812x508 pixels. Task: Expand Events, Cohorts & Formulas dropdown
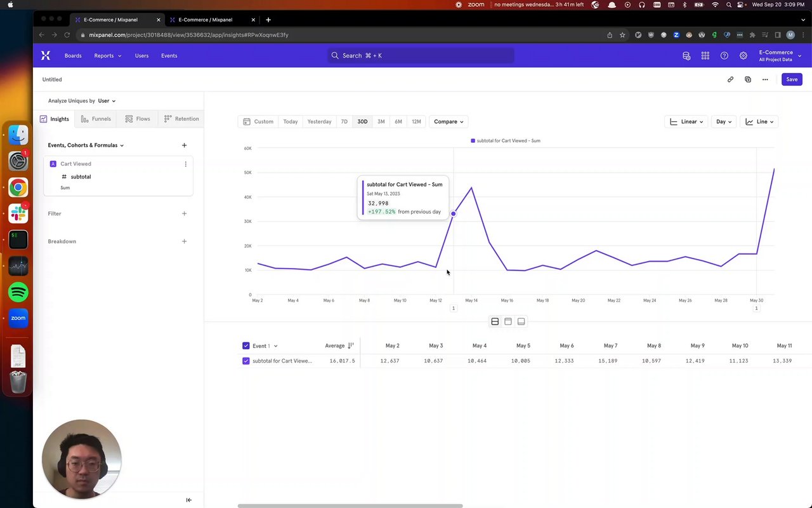(86, 145)
